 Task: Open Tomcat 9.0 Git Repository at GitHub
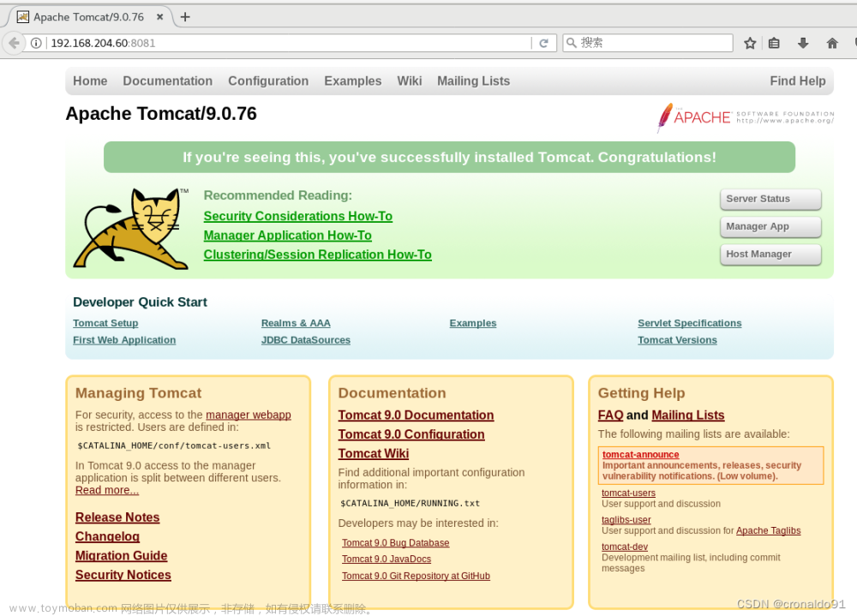(x=416, y=576)
